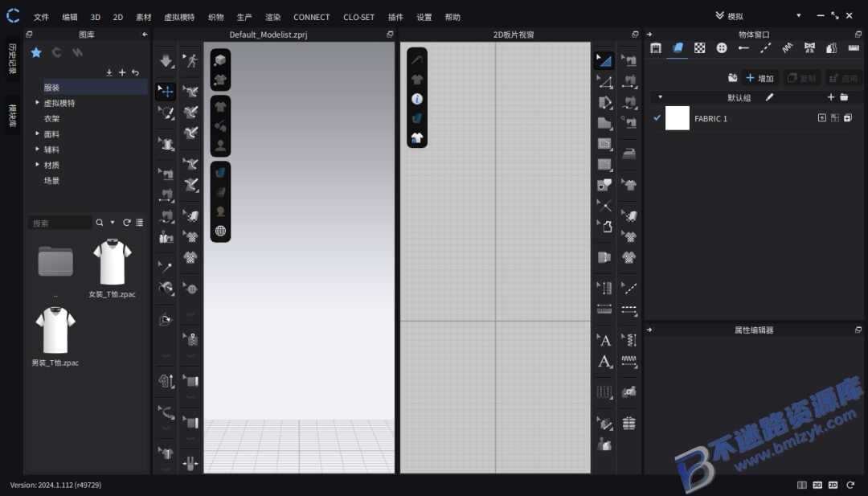Select the steam iron tool icon
The width and height of the screenshot is (868, 496).
(x=628, y=154)
